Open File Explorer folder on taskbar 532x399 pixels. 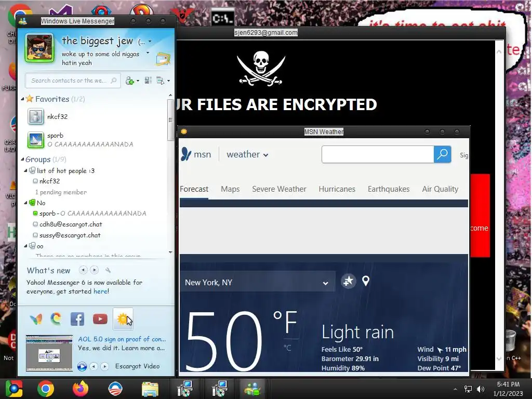(x=150, y=389)
